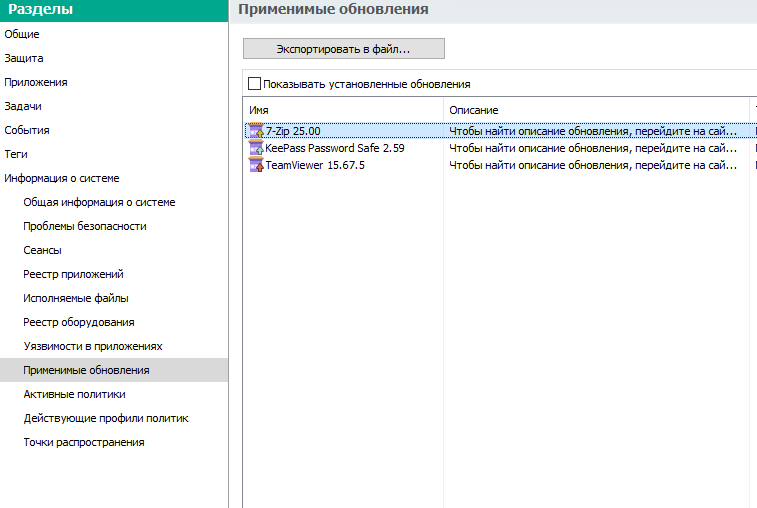This screenshot has height=508, width=757.
Task: Open the 'События' section
Action: click(x=27, y=130)
